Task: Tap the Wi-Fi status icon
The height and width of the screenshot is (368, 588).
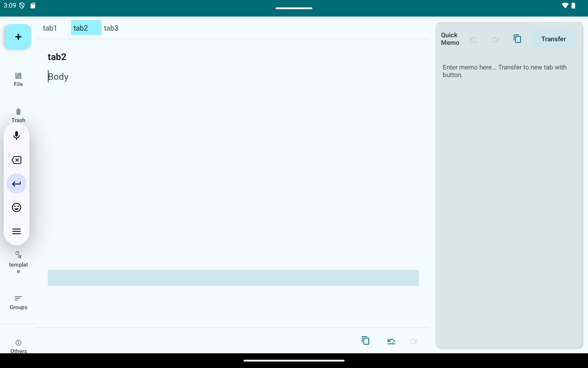Action: click(x=565, y=5)
